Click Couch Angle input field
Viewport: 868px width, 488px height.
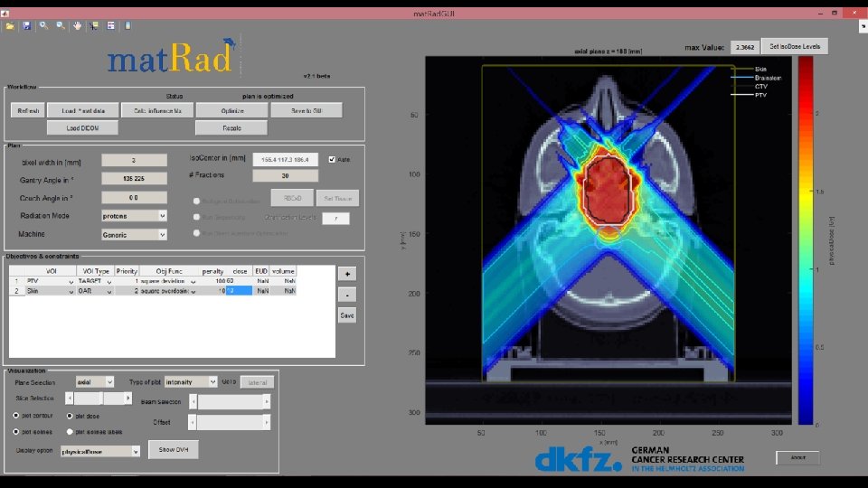point(134,198)
